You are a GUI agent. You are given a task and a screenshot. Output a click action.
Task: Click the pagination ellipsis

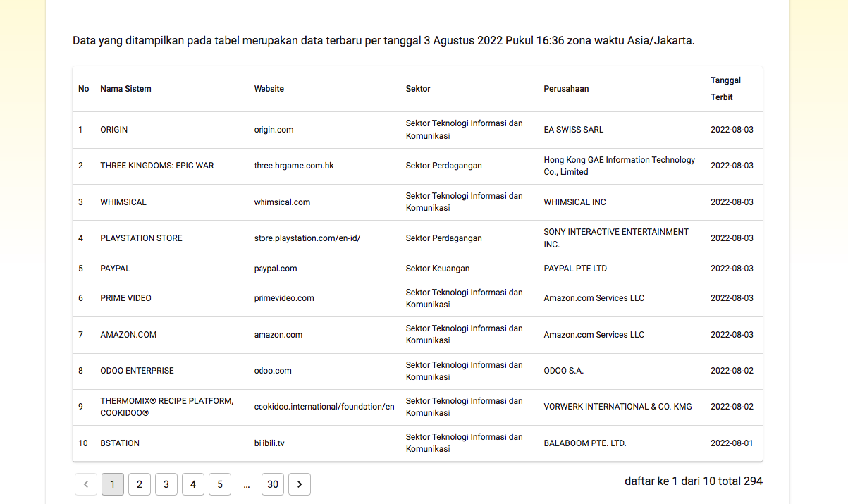tap(247, 484)
